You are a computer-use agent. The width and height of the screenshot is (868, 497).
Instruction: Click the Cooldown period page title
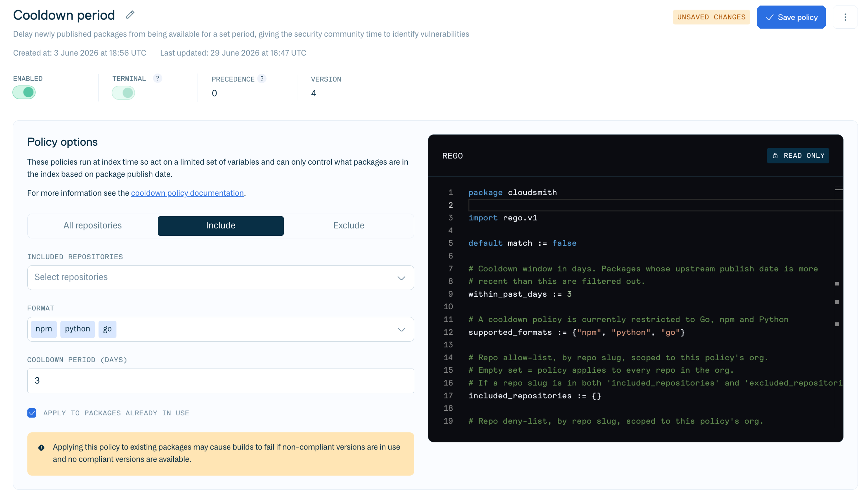coord(64,15)
